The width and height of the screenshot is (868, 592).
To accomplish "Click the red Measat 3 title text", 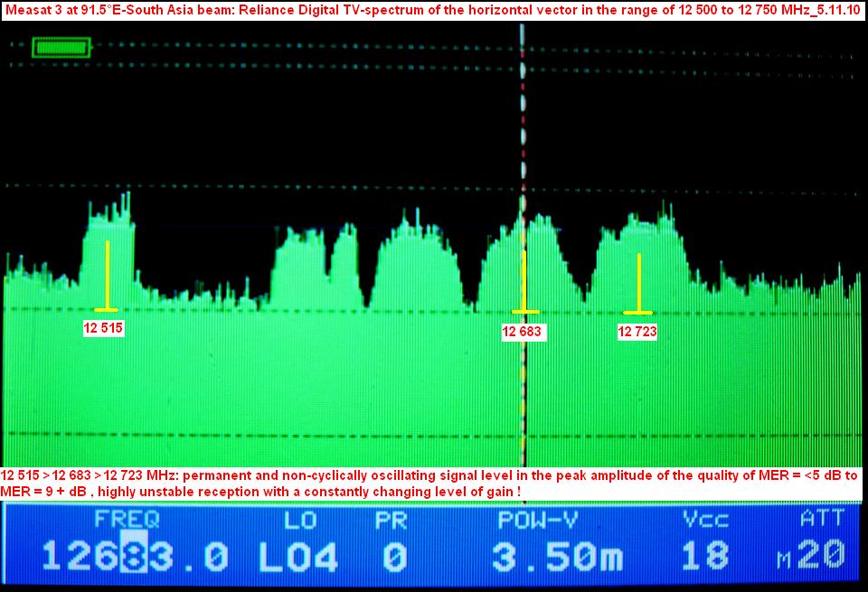I will 432,9.
